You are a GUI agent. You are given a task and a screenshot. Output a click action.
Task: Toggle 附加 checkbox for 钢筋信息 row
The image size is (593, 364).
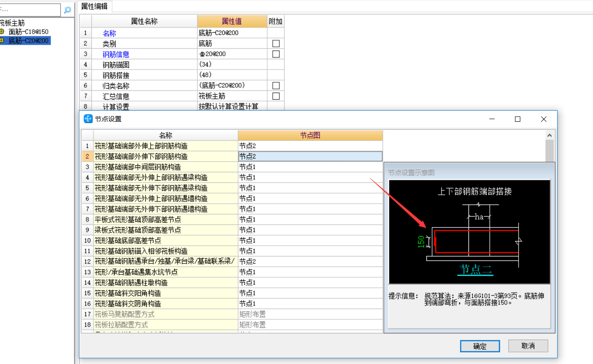pos(276,54)
